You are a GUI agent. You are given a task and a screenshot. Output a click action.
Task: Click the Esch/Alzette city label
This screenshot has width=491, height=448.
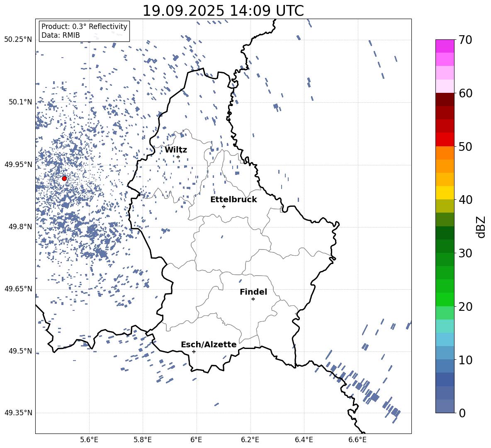point(209,345)
